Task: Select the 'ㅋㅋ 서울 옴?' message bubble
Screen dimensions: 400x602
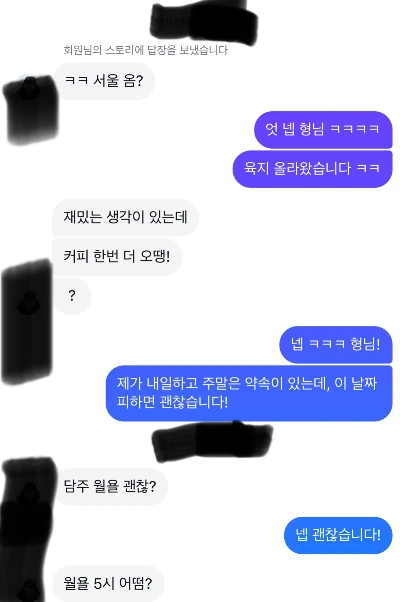Action: click(x=104, y=81)
